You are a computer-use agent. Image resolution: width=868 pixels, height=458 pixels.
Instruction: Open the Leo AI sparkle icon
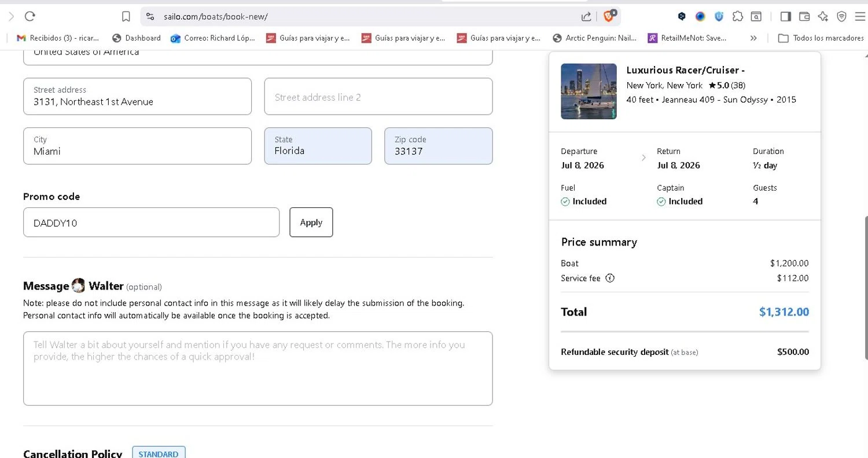[x=823, y=17]
